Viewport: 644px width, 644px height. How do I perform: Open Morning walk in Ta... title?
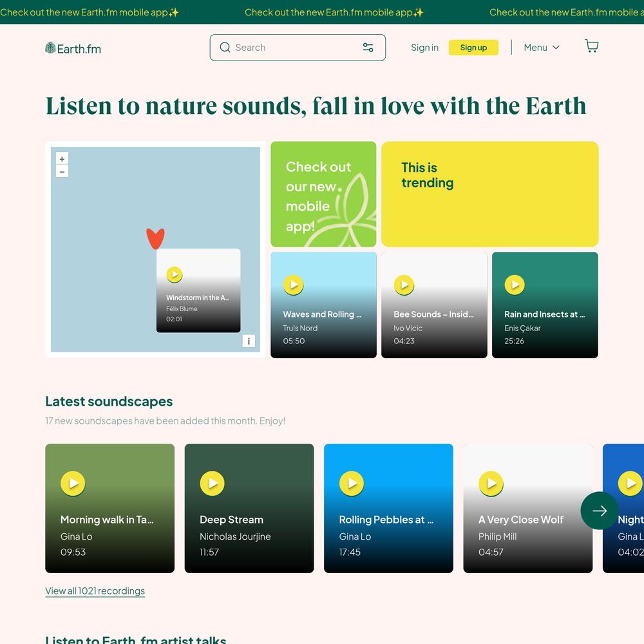[107, 520]
